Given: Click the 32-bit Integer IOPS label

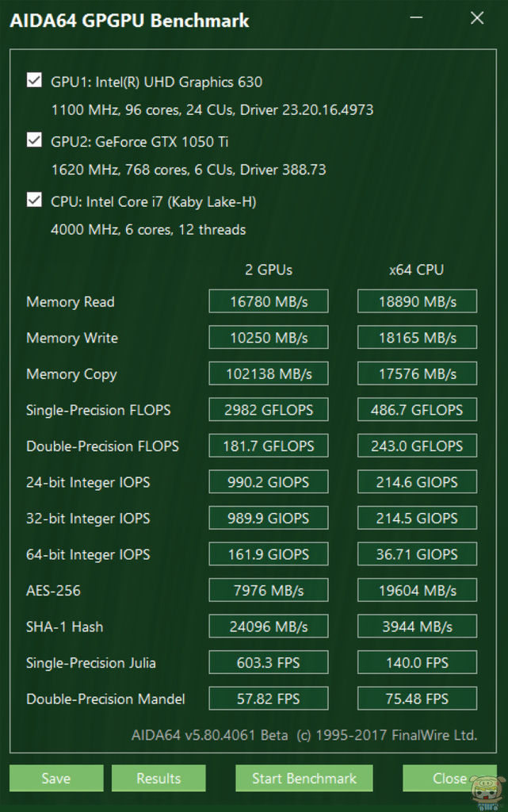Looking at the screenshot, I should coord(88,519).
